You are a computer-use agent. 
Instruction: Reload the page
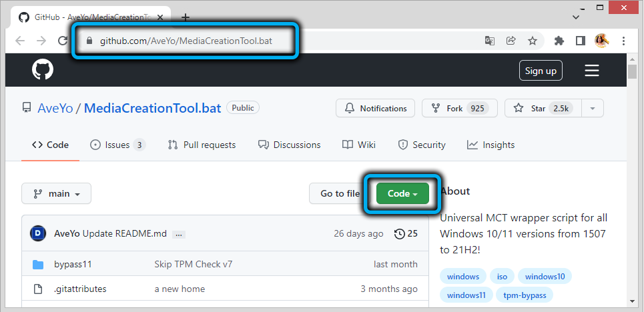click(x=63, y=41)
